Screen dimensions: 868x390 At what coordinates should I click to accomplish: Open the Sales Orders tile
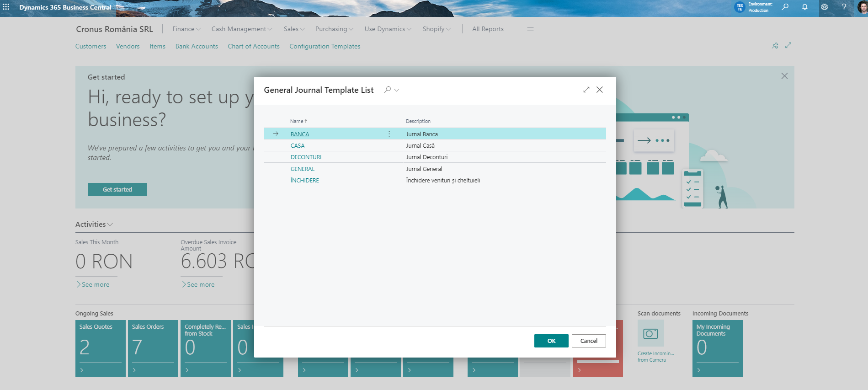[153, 348]
